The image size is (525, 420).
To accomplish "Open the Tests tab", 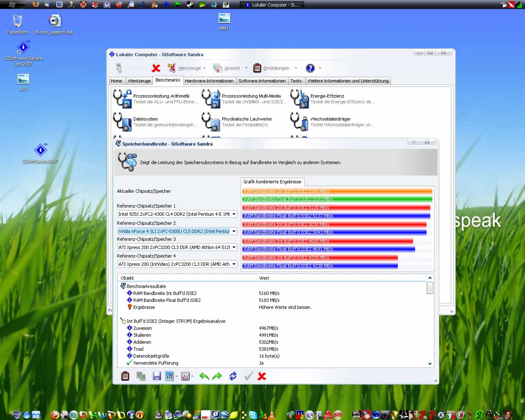I will [x=296, y=81].
